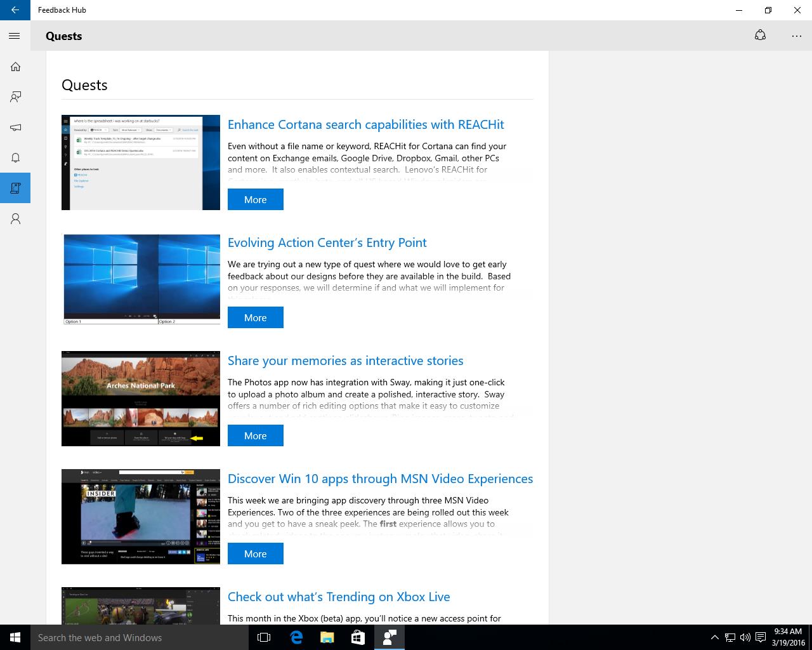Open the volume control in the tray

pyautogui.click(x=745, y=637)
